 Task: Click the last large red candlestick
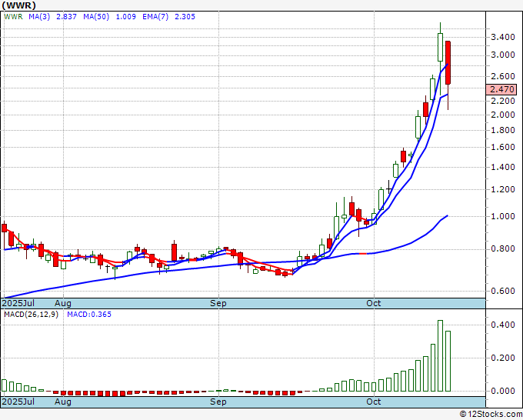(448, 63)
